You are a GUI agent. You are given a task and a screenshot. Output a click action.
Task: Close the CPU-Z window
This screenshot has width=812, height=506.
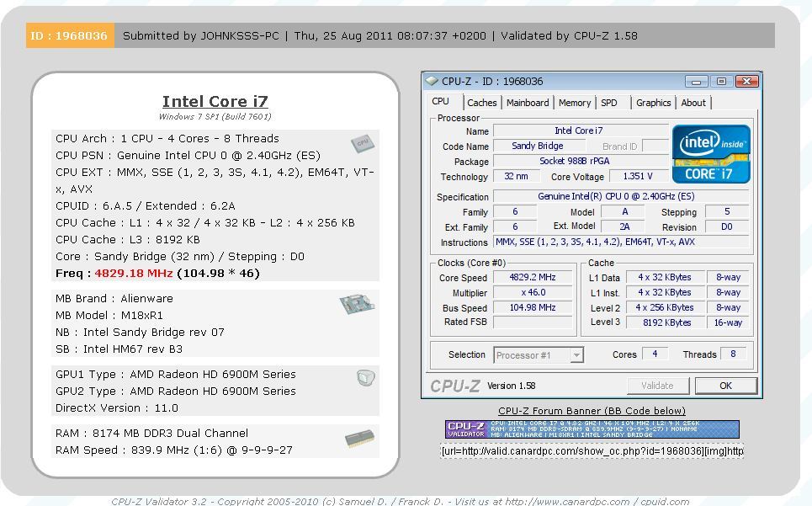click(x=746, y=82)
